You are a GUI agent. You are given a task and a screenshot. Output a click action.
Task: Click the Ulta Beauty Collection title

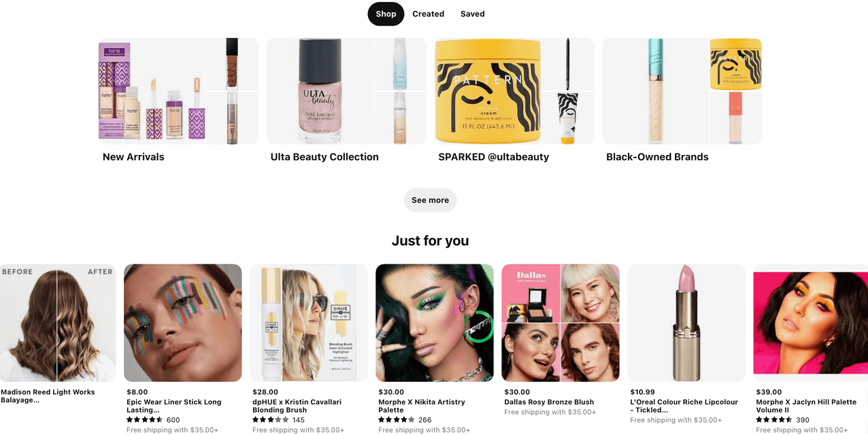324,157
